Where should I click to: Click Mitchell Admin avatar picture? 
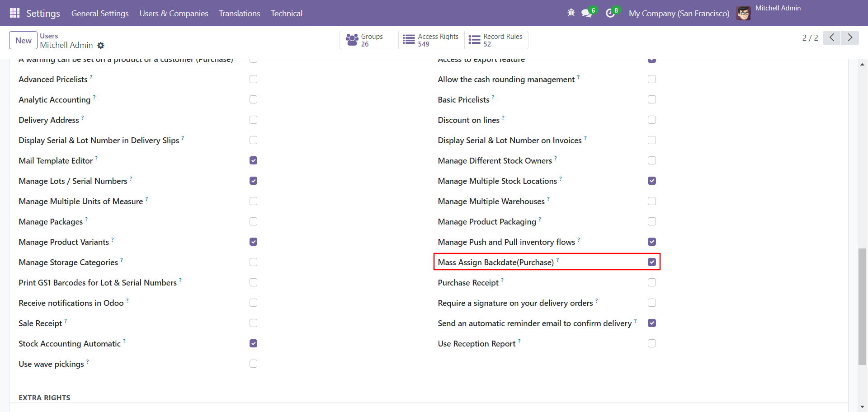click(743, 13)
